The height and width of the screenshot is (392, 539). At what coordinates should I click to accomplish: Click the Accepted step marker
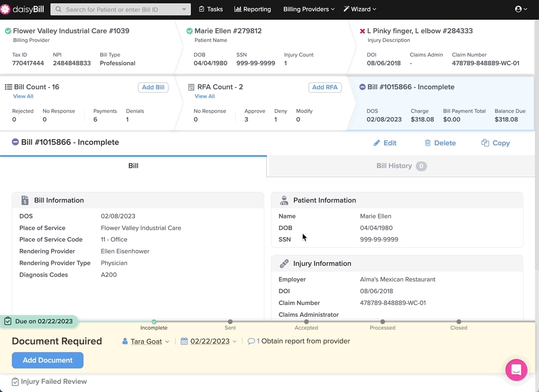306,321
